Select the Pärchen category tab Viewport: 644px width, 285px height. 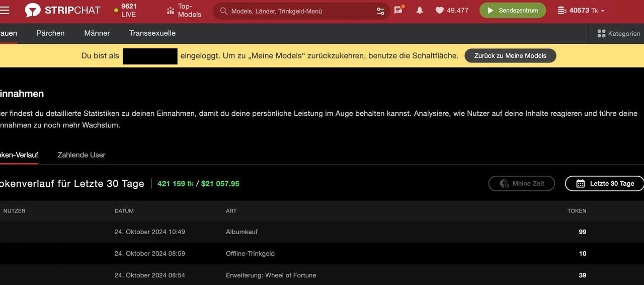click(51, 33)
